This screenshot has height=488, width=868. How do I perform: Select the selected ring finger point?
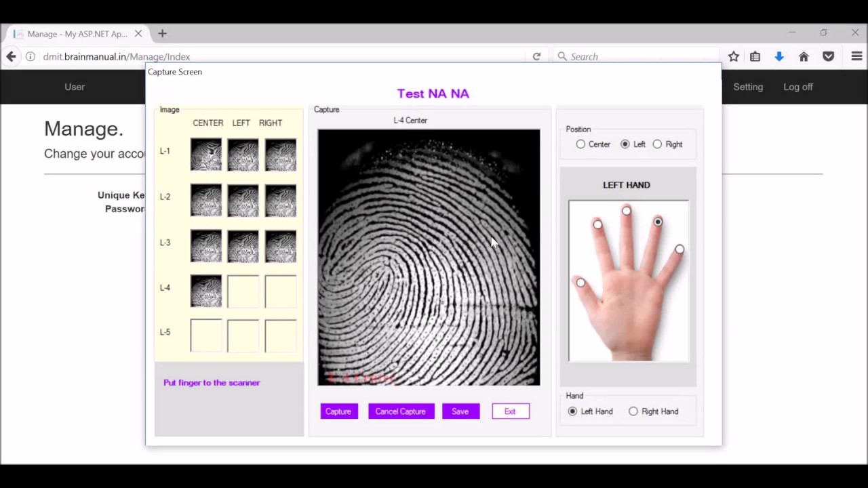[x=658, y=222]
